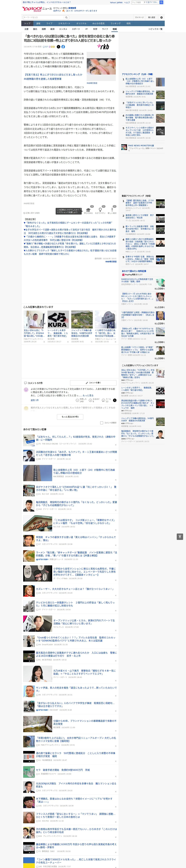The height and width of the screenshot is (868, 186).
Task: Click 記事に関する報告 report icon
Action: [32, 213]
